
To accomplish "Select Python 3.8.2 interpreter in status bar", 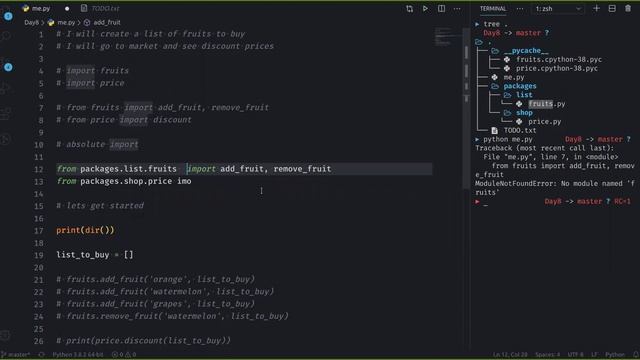I will (78, 355).
